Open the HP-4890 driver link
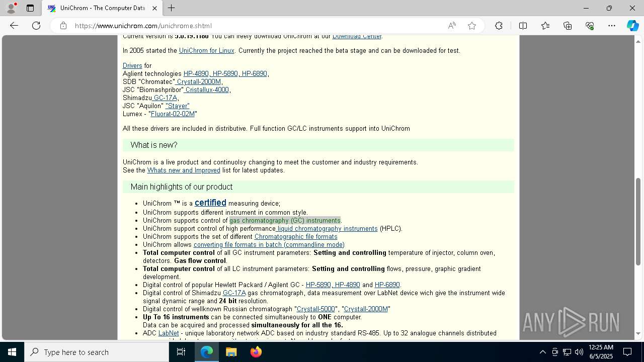The image size is (644, 362). click(x=196, y=74)
